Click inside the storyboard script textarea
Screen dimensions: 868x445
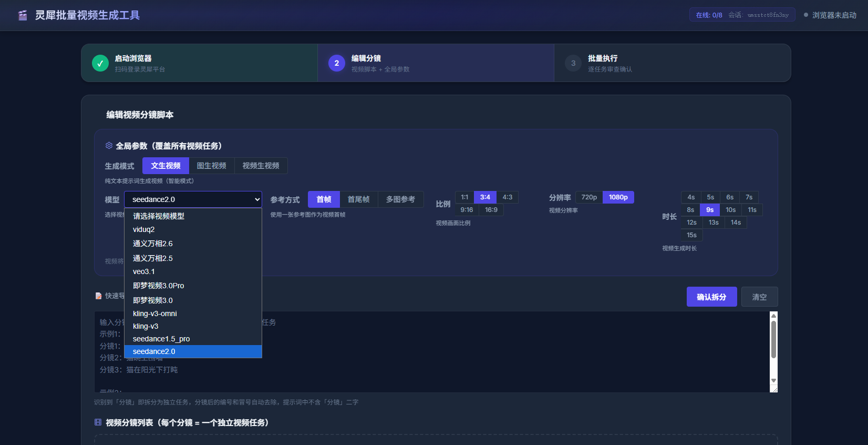436,352
